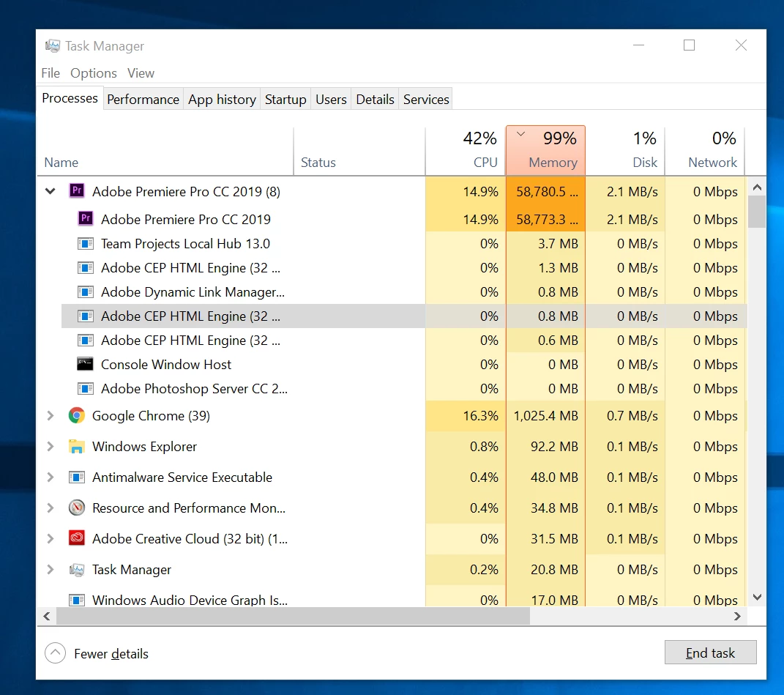Open the Options menu
The width and height of the screenshot is (784, 695).
click(x=94, y=73)
